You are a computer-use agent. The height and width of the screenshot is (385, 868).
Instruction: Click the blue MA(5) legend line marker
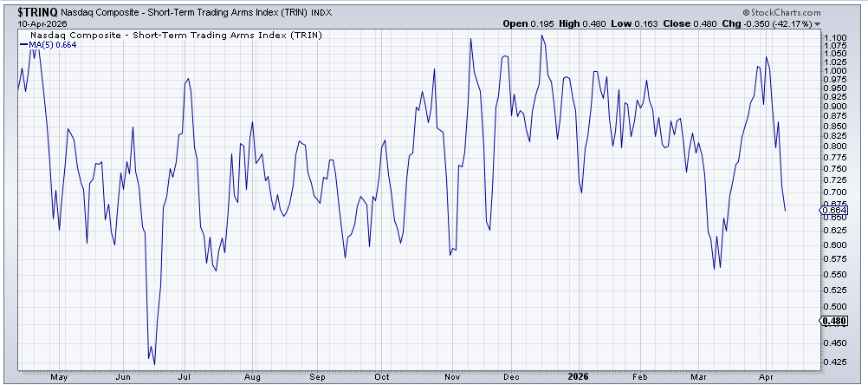coord(23,44)
